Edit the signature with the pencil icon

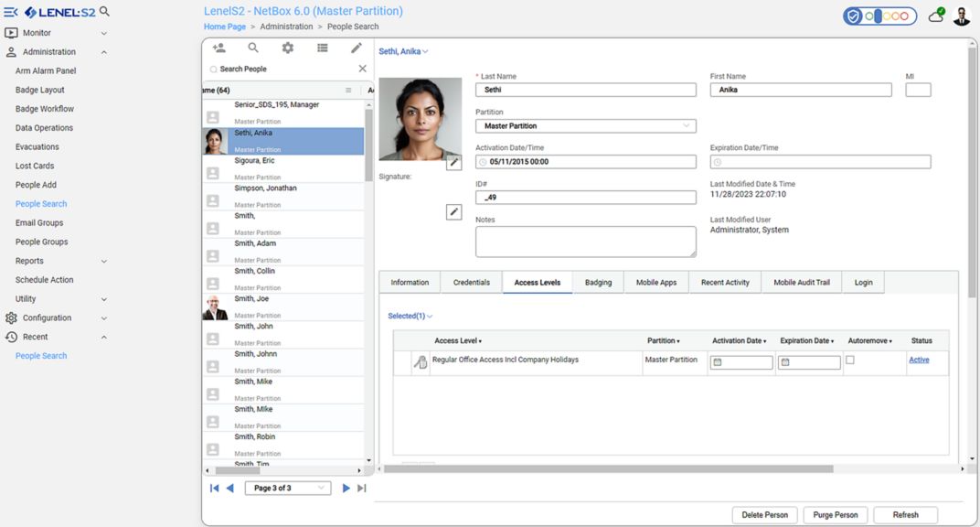(453, 212)
